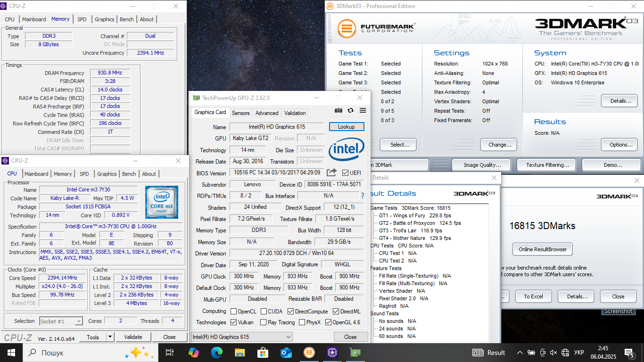The image size is (644, 362).
Task: Toggle the Vulkan checkbox
Action: 233,322
